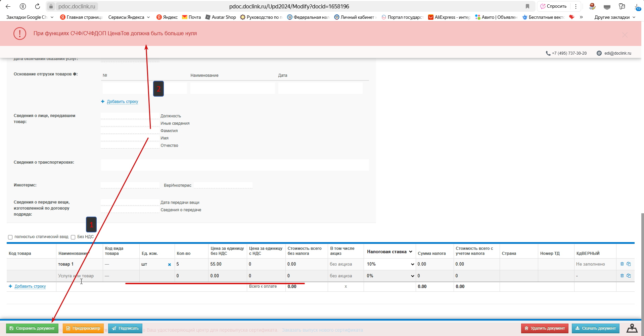Open the AliExpress bookmark
The height and width of the screenshot is (336, 644).
point(449,17)
